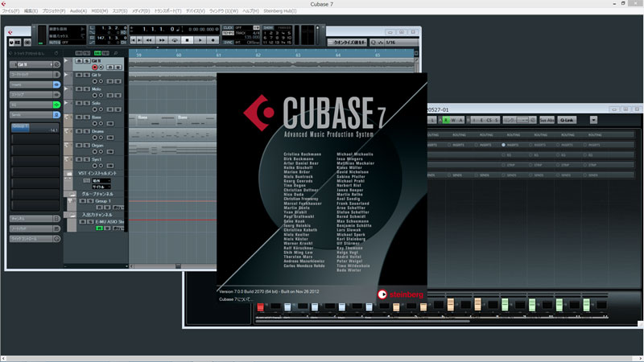Open the Audio(A) menu
The width and height of the screenshot is (644, 362).
(78, 11)
